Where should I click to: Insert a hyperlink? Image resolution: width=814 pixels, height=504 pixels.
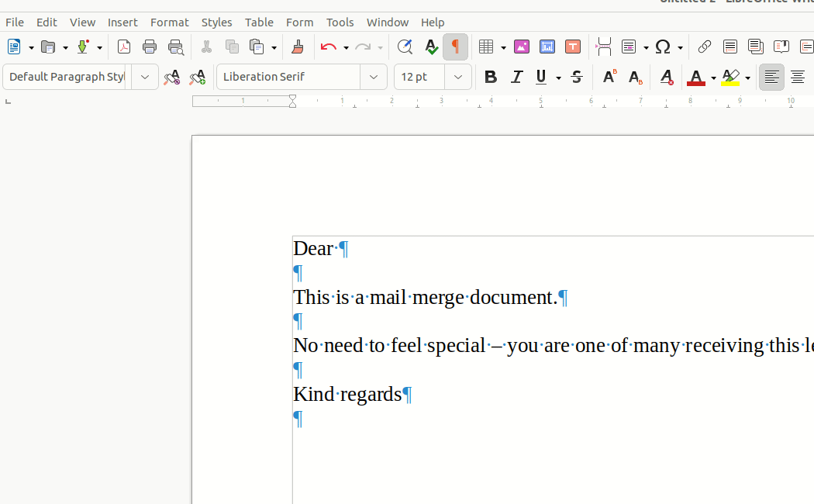coord(704,47)
